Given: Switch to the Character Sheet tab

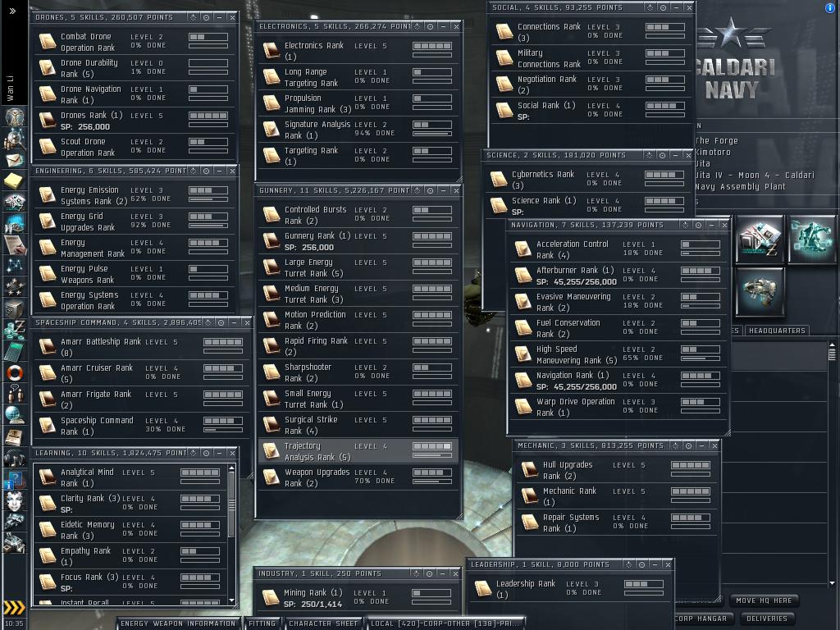Looking at the screenshot, I should (x=323, y=623).
